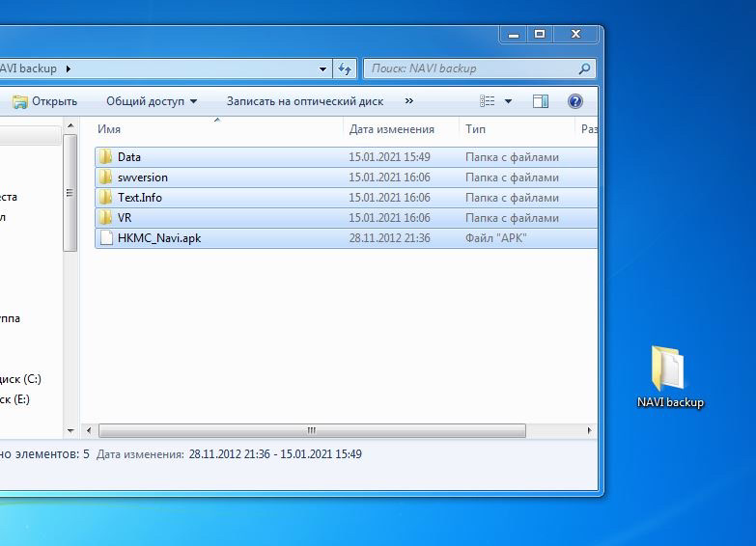Screen dimensions: 756x546
Task: Click navigation pane scrollbar up arrow
Action: point(70,125)
